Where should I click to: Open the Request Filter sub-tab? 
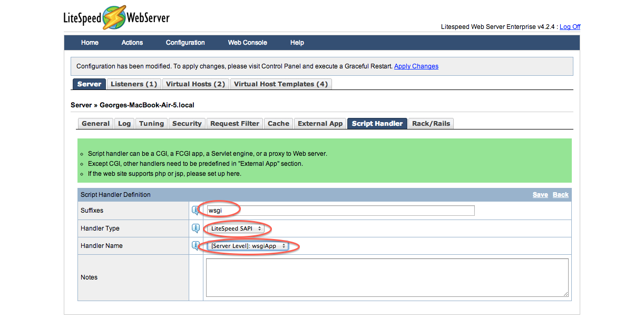click(x=235, y=124)
